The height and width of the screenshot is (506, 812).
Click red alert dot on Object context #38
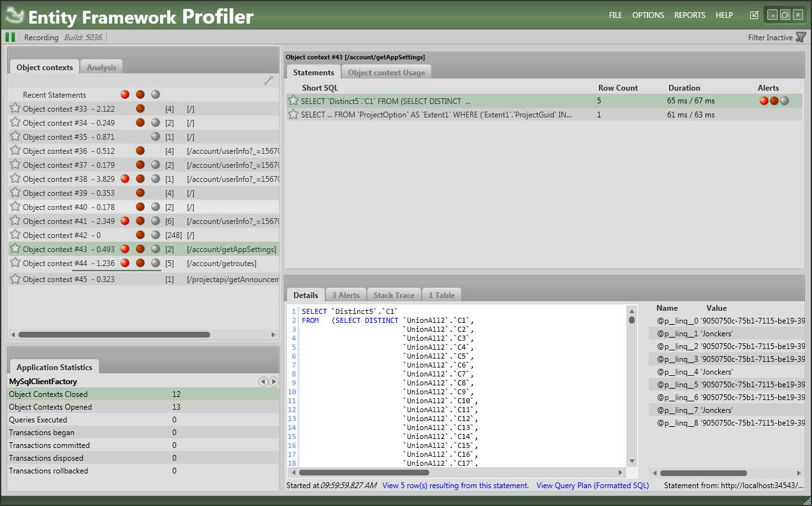click(x=125, y=179)
